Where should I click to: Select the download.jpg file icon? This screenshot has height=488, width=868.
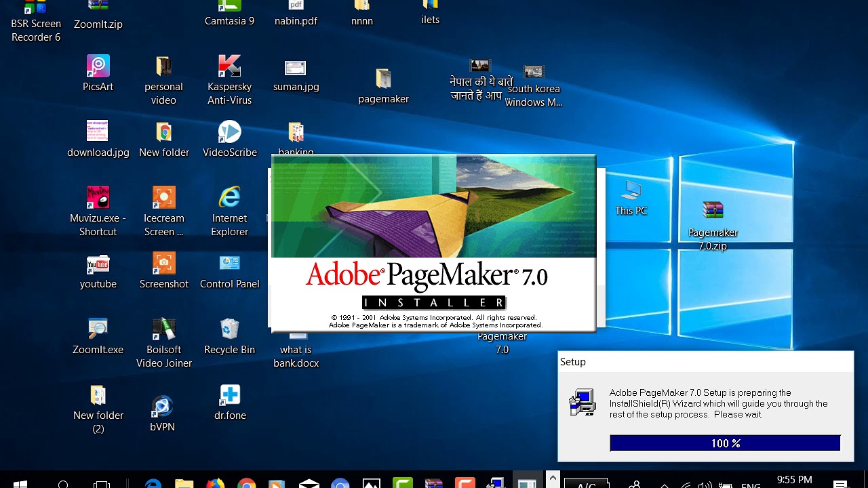coord(98,131)
